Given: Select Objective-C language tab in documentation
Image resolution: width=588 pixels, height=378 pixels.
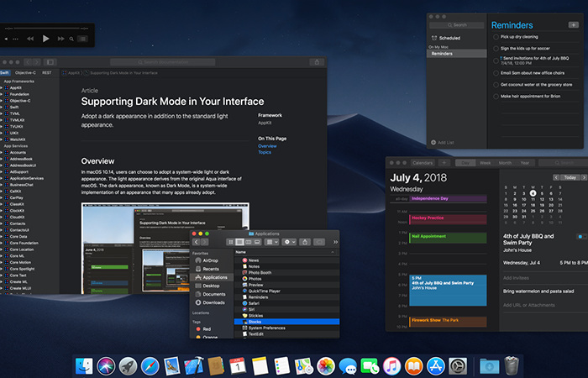Looking at the screenshot, I should [x=25, y=73].
